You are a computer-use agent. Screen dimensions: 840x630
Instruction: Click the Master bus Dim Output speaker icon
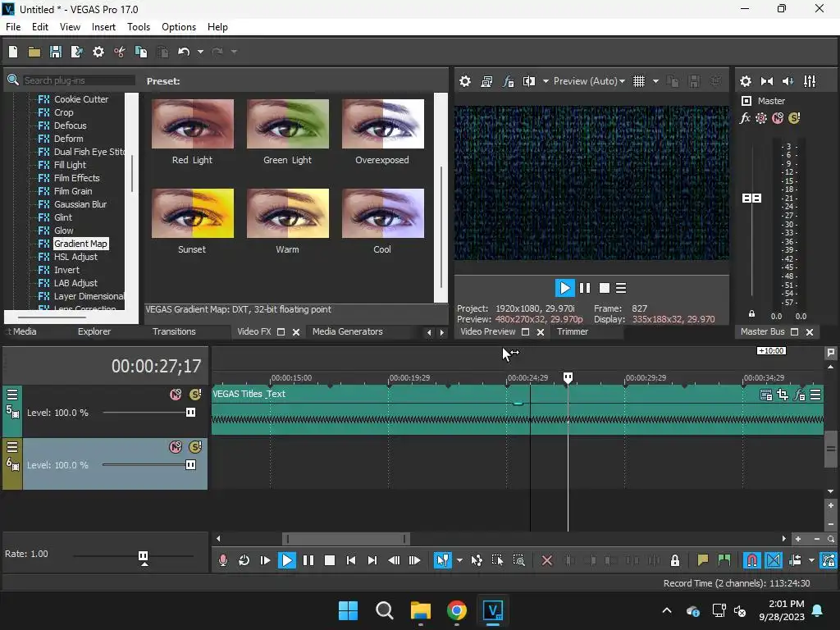click(788, 81)
